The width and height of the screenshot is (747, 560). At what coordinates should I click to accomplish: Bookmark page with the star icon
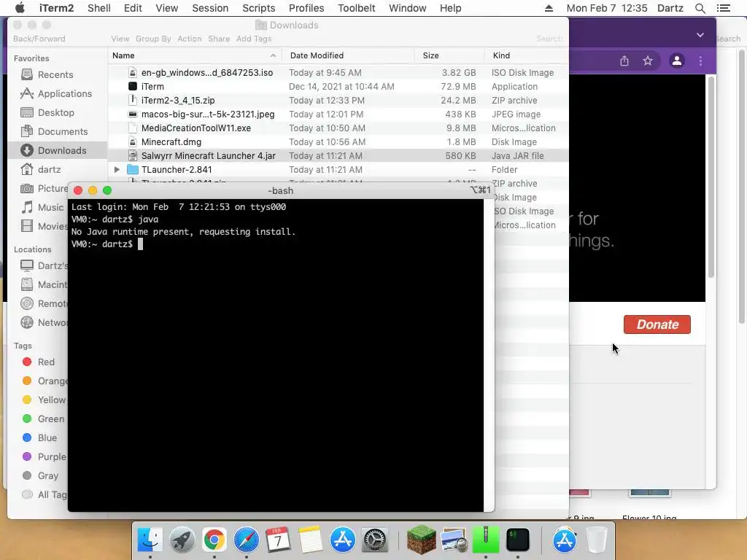click(x=648, y=61)
